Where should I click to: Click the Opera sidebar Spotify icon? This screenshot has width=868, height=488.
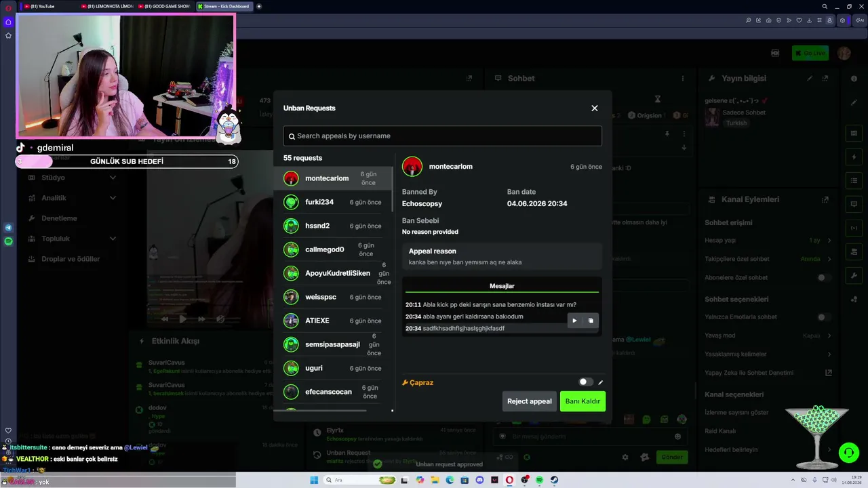point(8,241)
